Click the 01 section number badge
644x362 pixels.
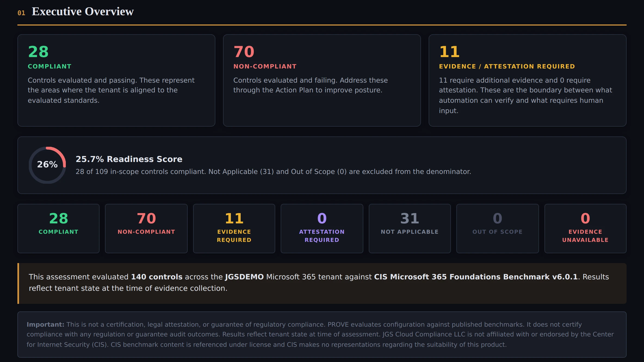tap(21, 13)
